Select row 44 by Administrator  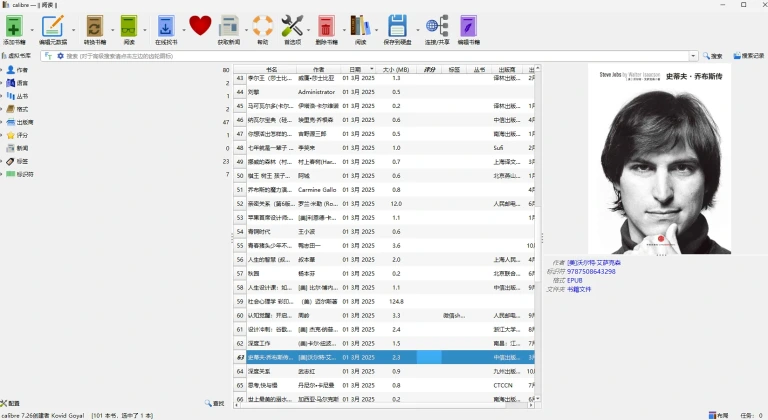pos(384,92)
